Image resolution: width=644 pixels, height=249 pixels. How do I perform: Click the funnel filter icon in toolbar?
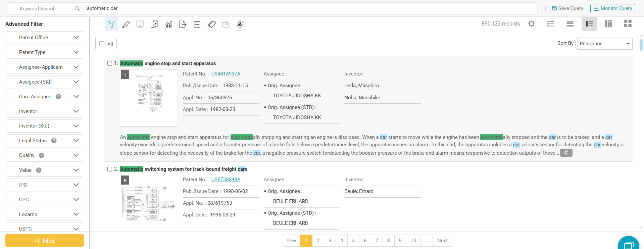(111, 24)
